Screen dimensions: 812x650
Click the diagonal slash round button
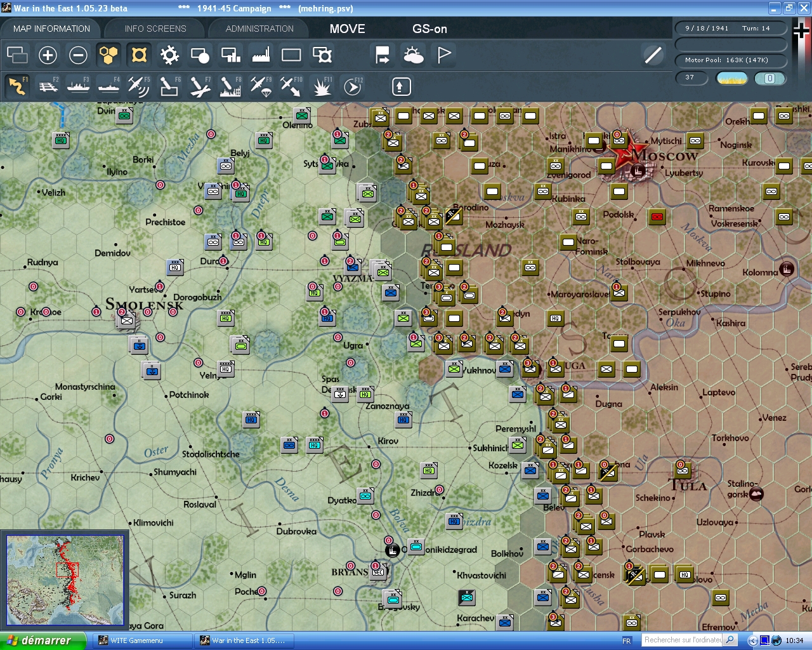pyautogui.click(x=653, y=55)
